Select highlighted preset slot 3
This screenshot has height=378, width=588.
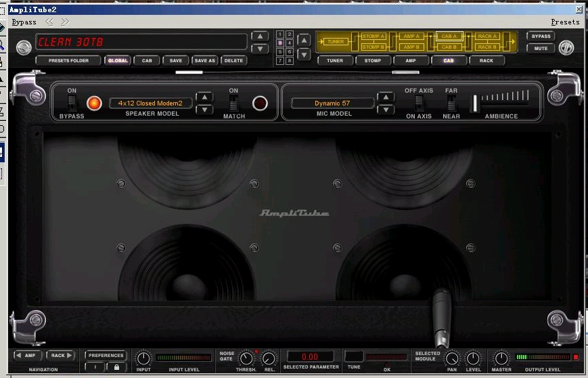pos(280,43)
